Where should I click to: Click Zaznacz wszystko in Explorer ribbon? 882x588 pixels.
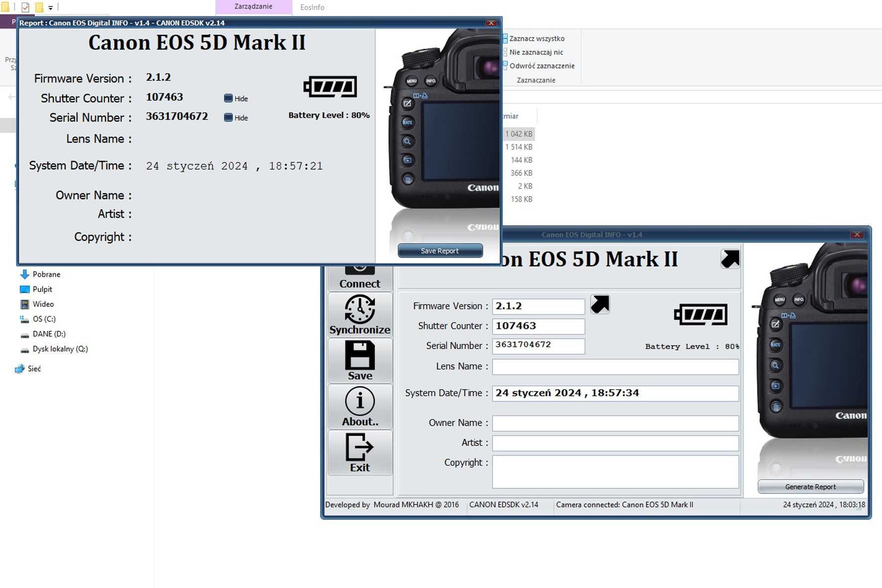(537, 38)
